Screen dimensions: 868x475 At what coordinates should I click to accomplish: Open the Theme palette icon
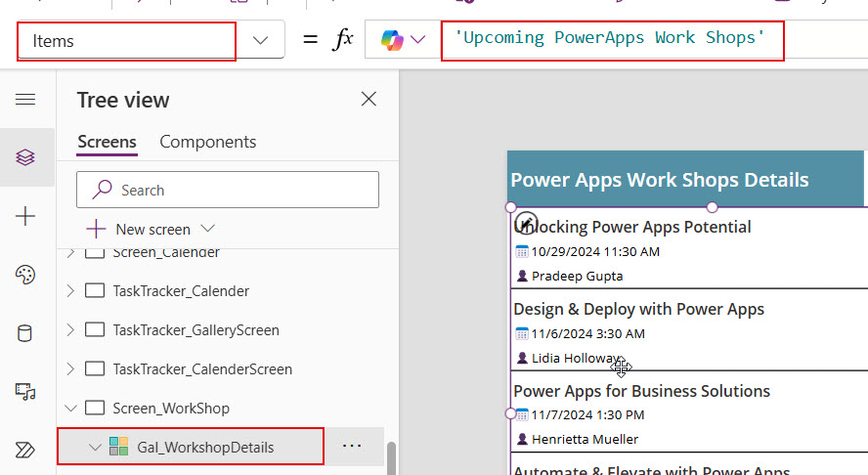25,275
